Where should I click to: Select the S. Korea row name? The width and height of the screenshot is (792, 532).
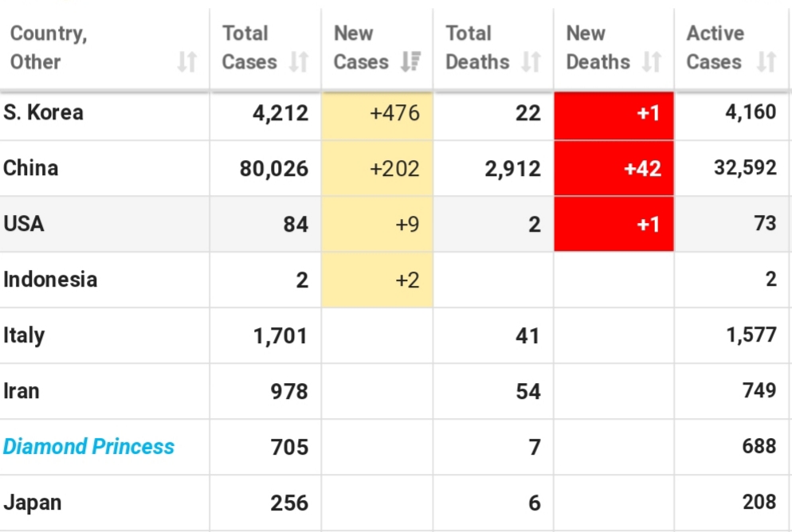(43, 112)
